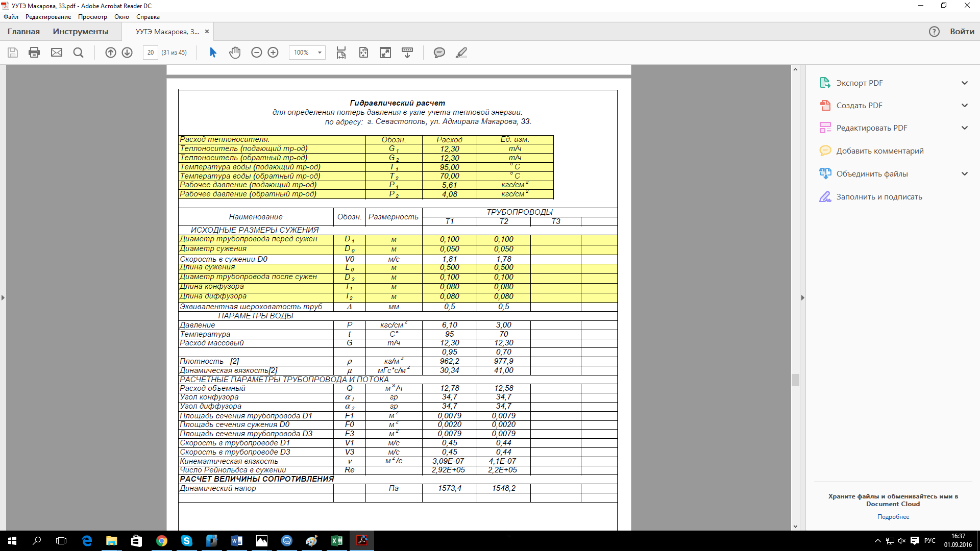Expand the Объединить файлы section
The height and width of the screenshot is (551, 980).
pos(964,173)
